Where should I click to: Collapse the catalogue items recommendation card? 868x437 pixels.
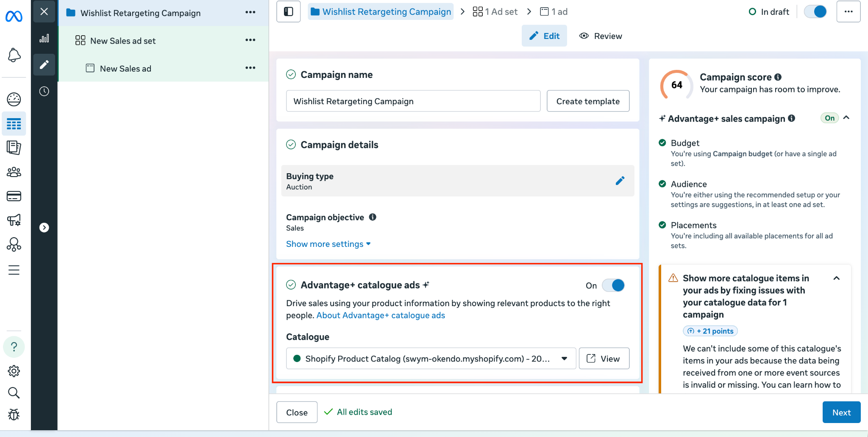pyautogui.click(x=837, y=278)
